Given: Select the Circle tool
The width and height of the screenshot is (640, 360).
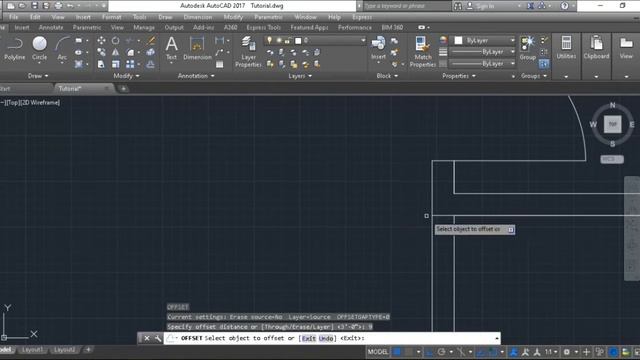Looking at the screenshot, I should coord(40,48).
